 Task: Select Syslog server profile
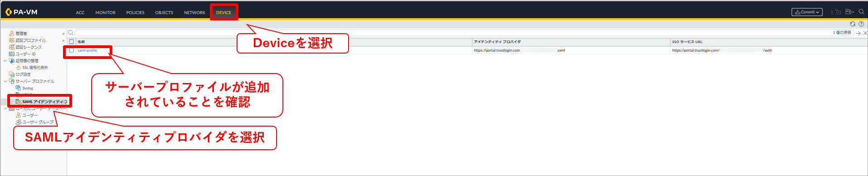[28, 88]
